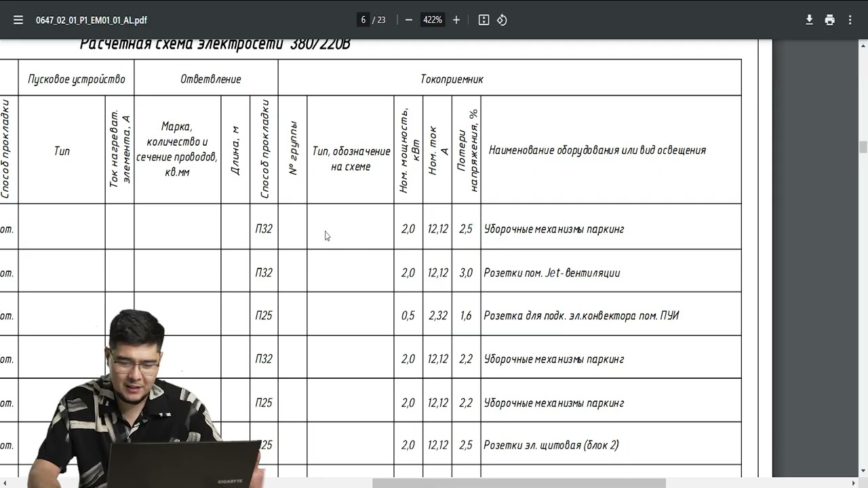
Task: Click 'Розетка для подк. эл.конвектора пом. ПУИ'
Action: tap(581, 316)
